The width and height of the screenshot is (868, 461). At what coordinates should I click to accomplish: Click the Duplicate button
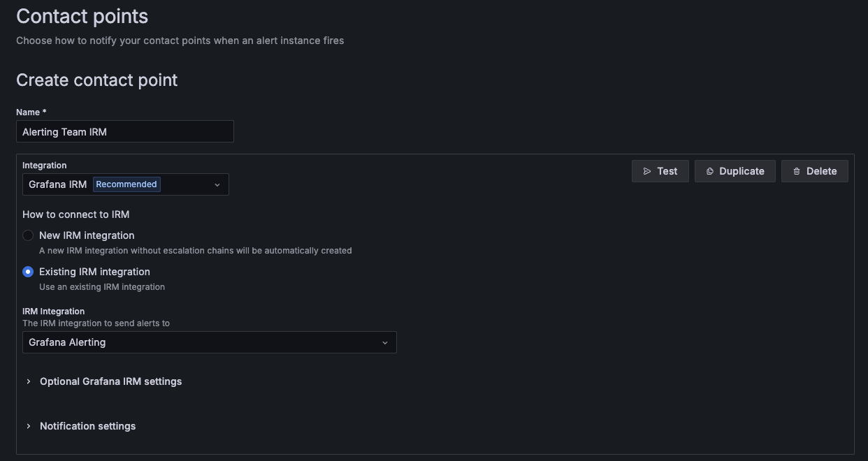click(x=735, y=170)
